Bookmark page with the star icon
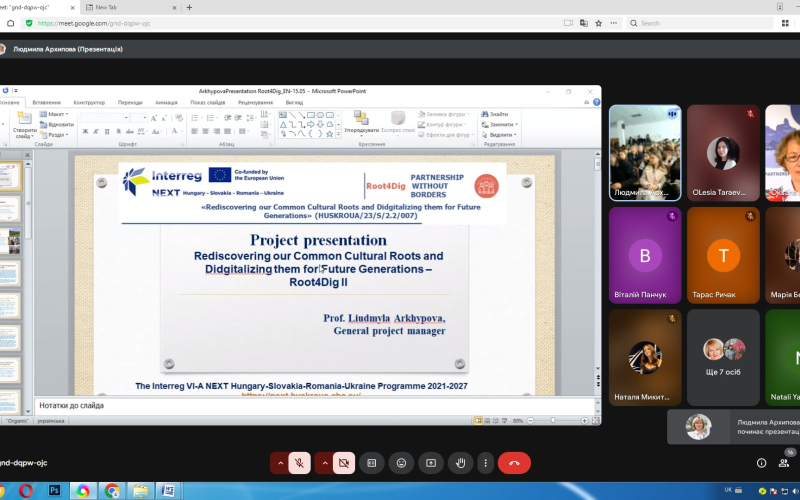800x500 pixels. [x=598, y=23]
